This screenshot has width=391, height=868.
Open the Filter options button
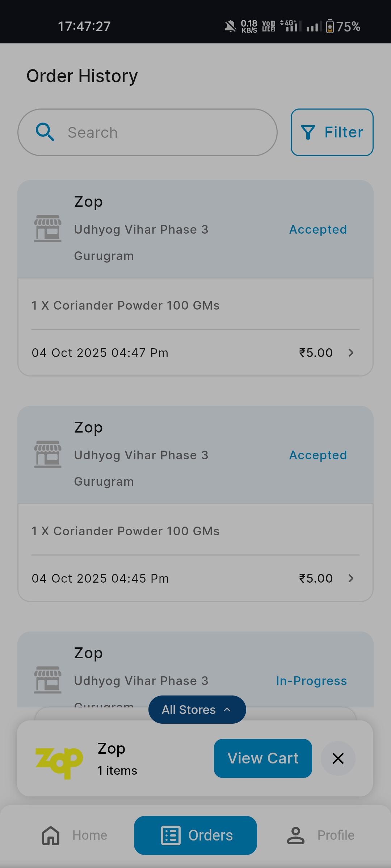pyautogui.click(x=332, y=132)
